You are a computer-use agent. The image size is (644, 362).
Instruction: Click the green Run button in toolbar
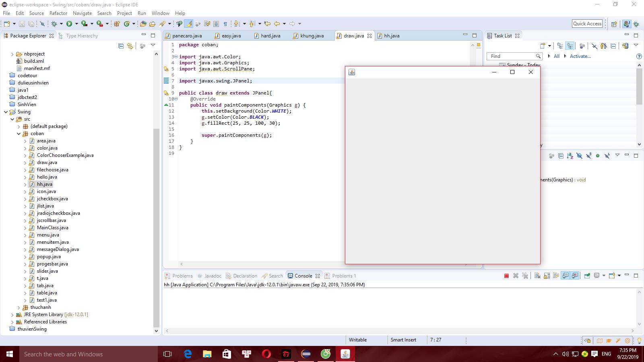69,24
